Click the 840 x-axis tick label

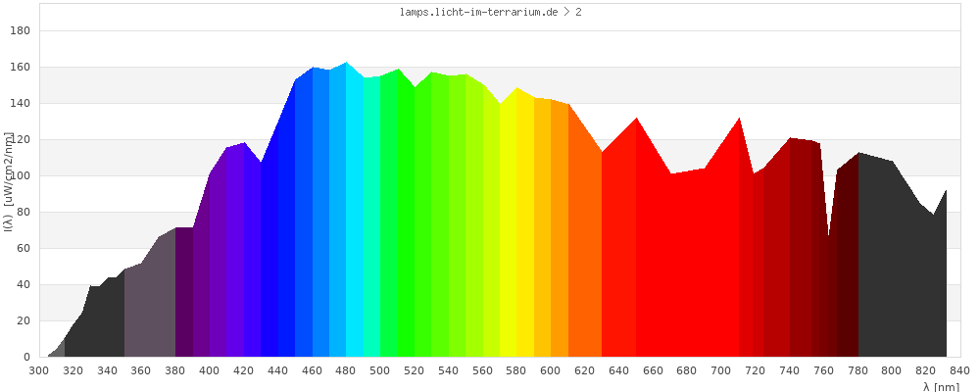coord(959,370)
